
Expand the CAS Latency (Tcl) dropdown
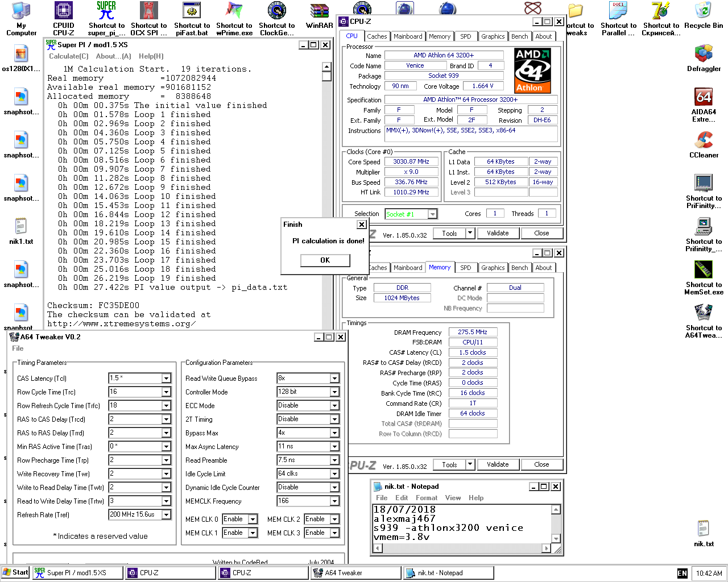point(166,379)
